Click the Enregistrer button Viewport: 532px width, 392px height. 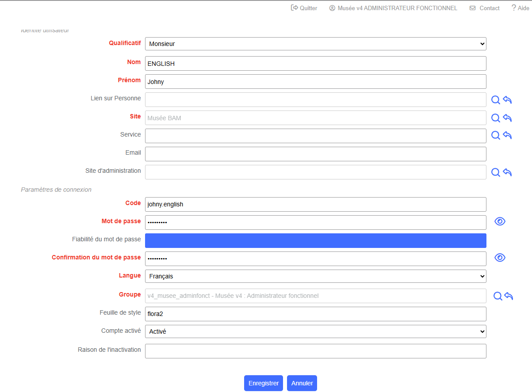263,383
